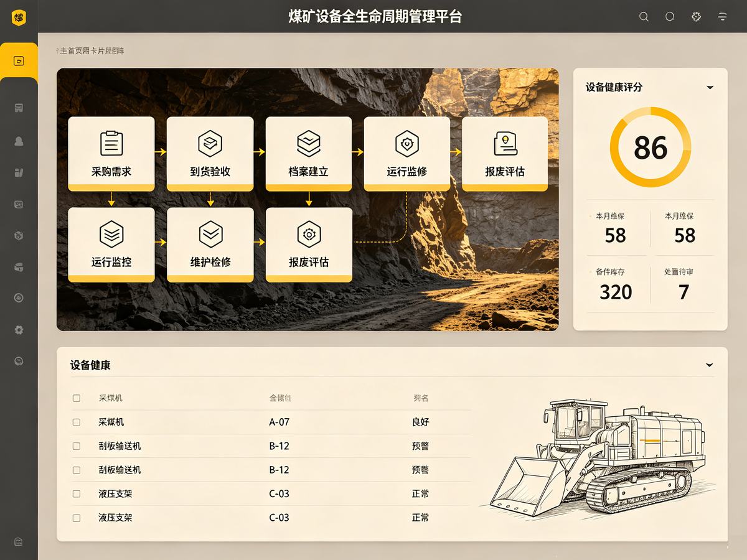
Task: Open the chat bubble icon in header
Action: (x=670, y=17)
